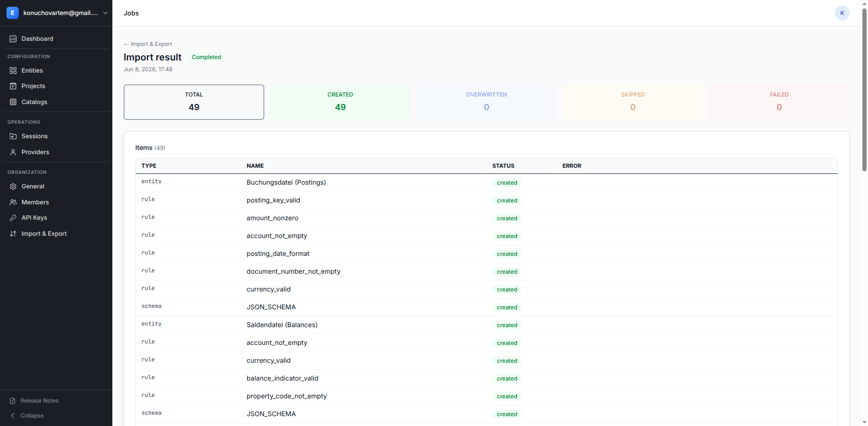
Task: Open the K user avatar
Action: click(x=842, y=13)
